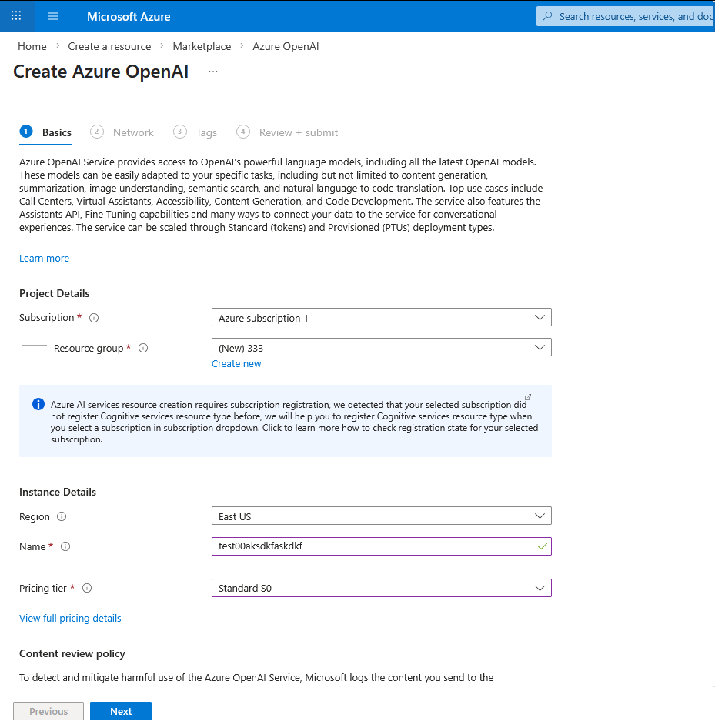Click the Region info icon

point(62,516)
